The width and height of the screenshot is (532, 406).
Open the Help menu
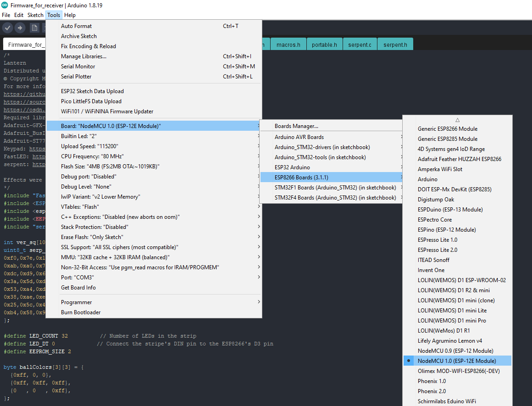click(70, 15)
